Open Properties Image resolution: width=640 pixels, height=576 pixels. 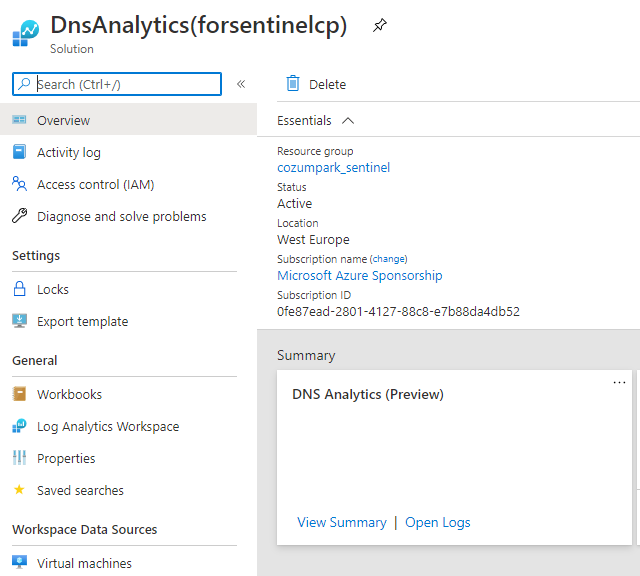(66, 458)
